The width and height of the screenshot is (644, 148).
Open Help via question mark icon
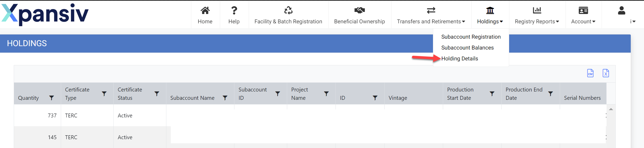click(x=234, y=11)
